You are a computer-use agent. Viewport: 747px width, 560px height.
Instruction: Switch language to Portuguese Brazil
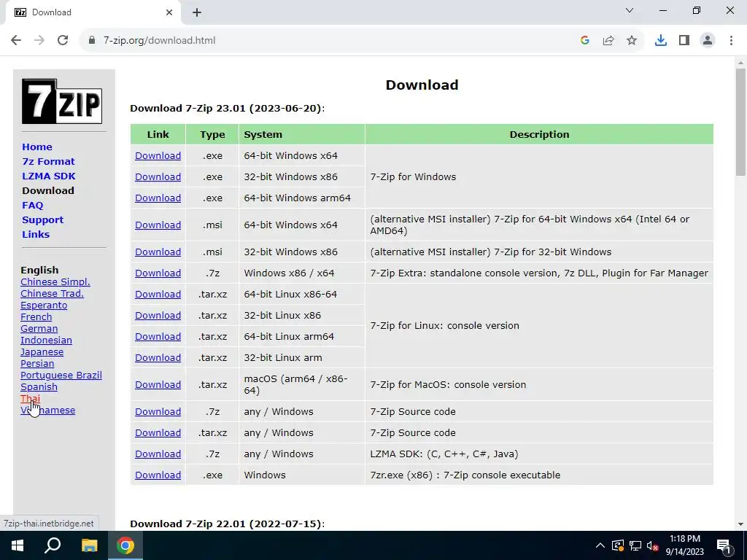61,376
